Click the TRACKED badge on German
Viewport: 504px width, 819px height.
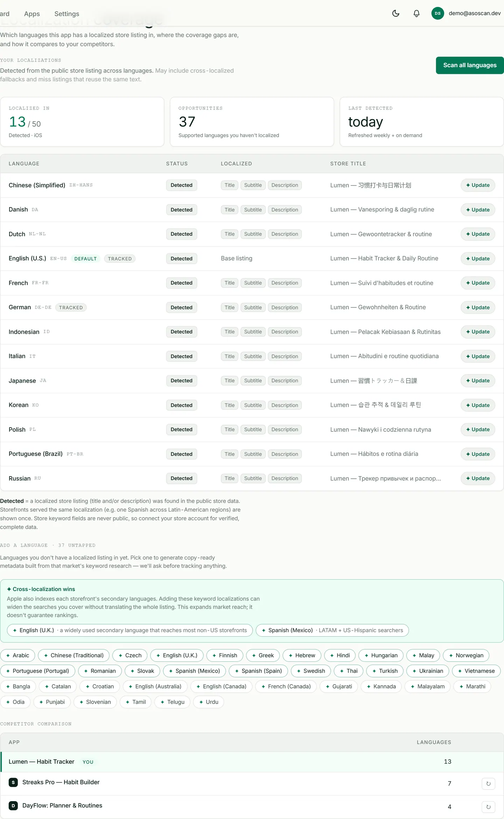pos(71,307)
